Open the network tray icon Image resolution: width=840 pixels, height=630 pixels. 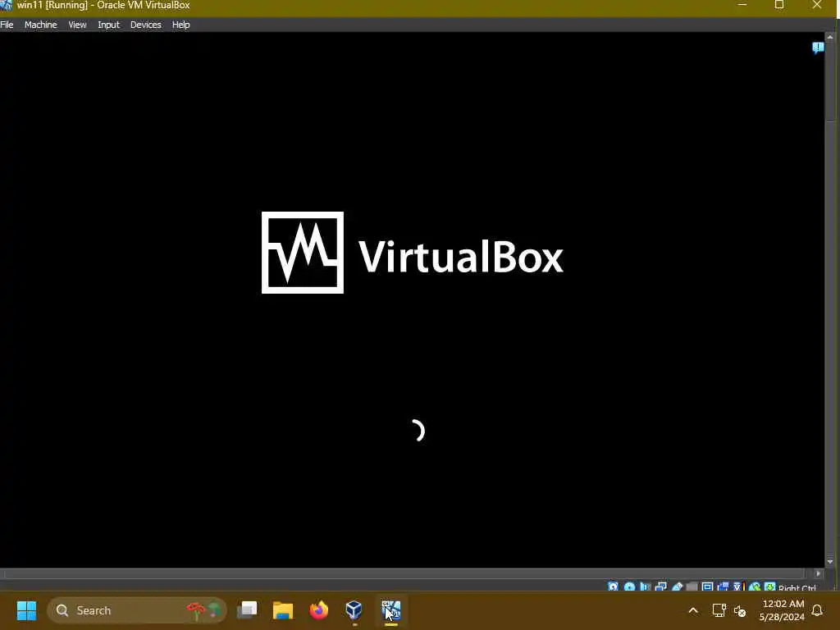pyautogui.click(x=719, y=610)
